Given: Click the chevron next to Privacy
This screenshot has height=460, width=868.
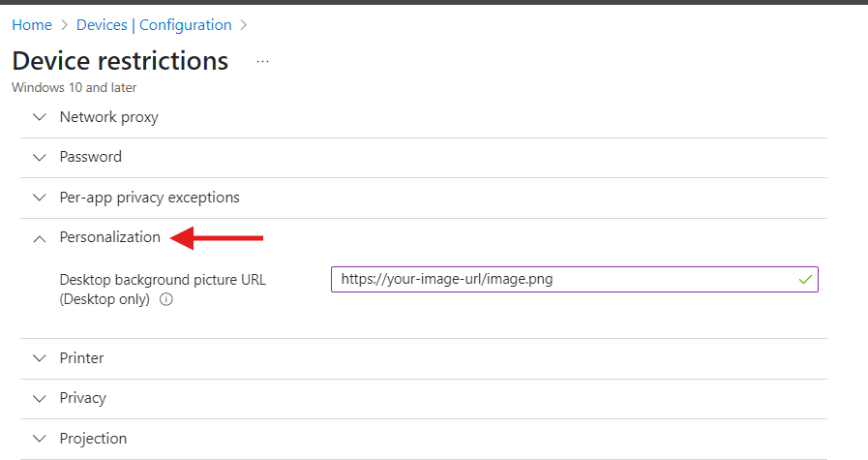Looking at the screenshot, I should point(39,398).
